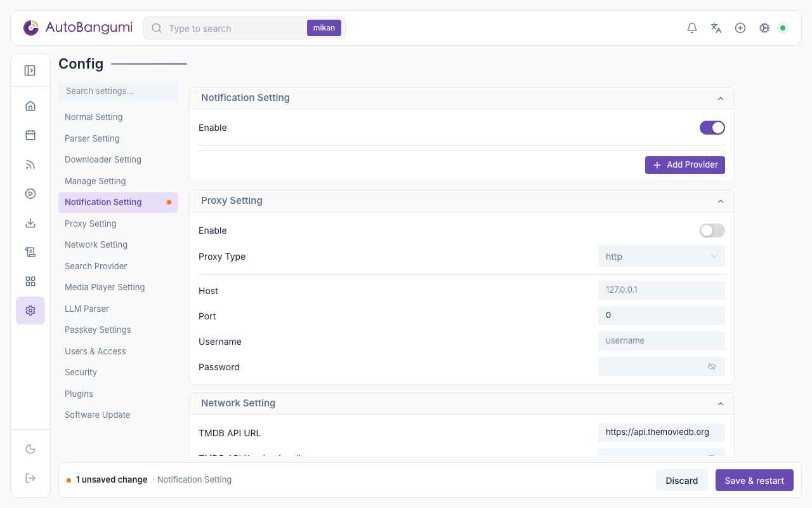This screenshot has width=812, height=508.
Task: Click Save & restart
Action: point(754,480)
